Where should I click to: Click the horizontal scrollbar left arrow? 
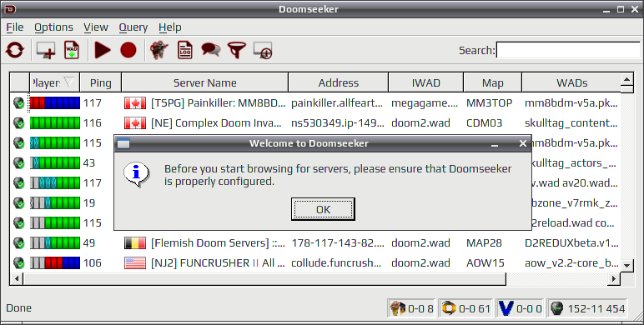tap(17, 278)
